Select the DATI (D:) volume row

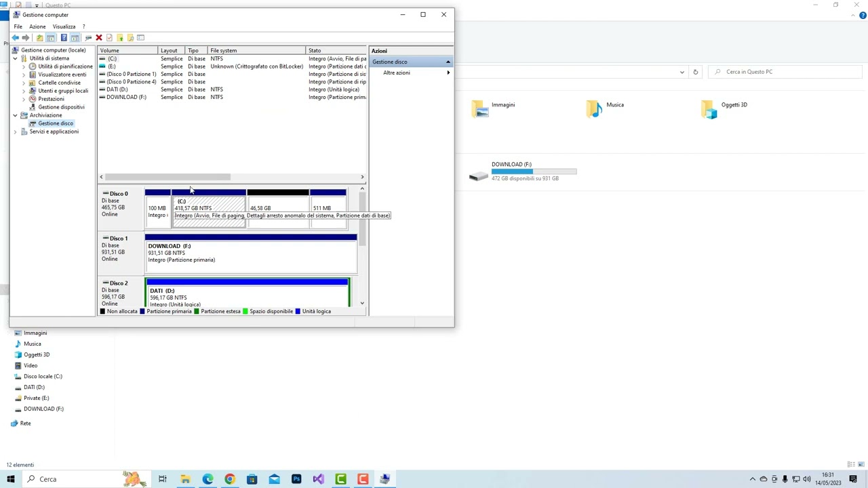pos(233,89)
